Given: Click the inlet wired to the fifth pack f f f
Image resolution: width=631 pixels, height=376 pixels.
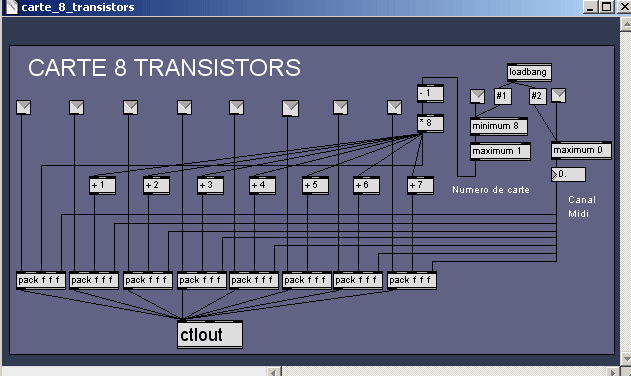Looking at the screenshot, I should [x=236, y=107].
